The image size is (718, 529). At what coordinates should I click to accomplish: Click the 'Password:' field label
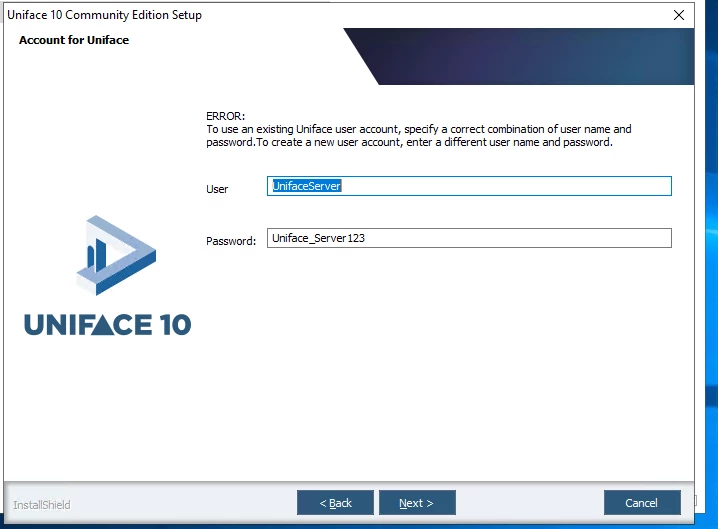point(231,241)
